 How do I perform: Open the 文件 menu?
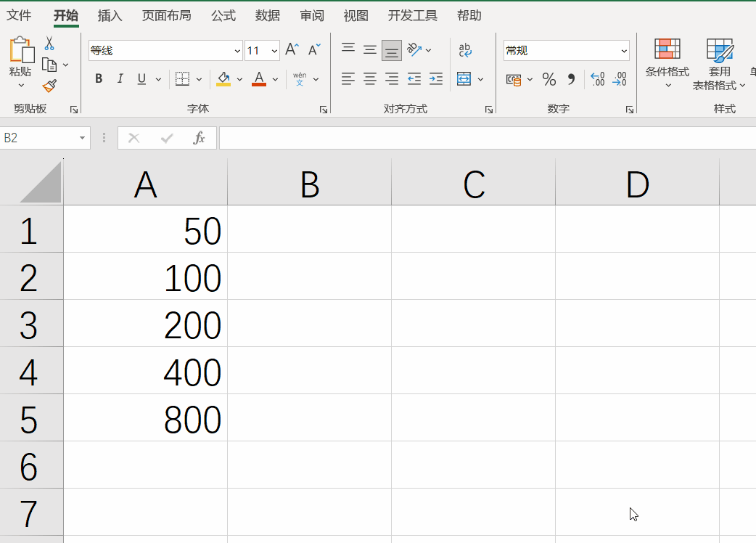19,16
